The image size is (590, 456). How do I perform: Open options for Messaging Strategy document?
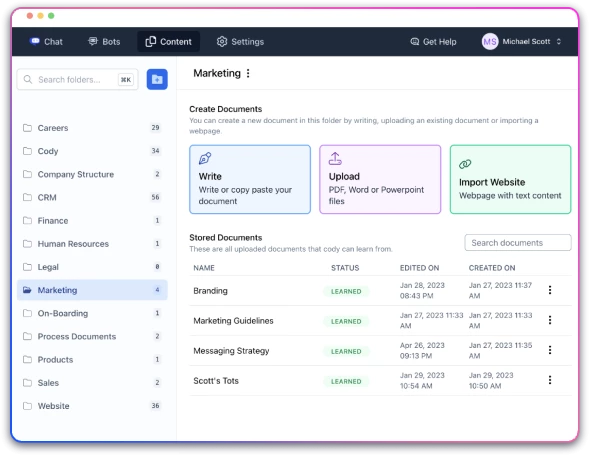click(x=550, y=350)
